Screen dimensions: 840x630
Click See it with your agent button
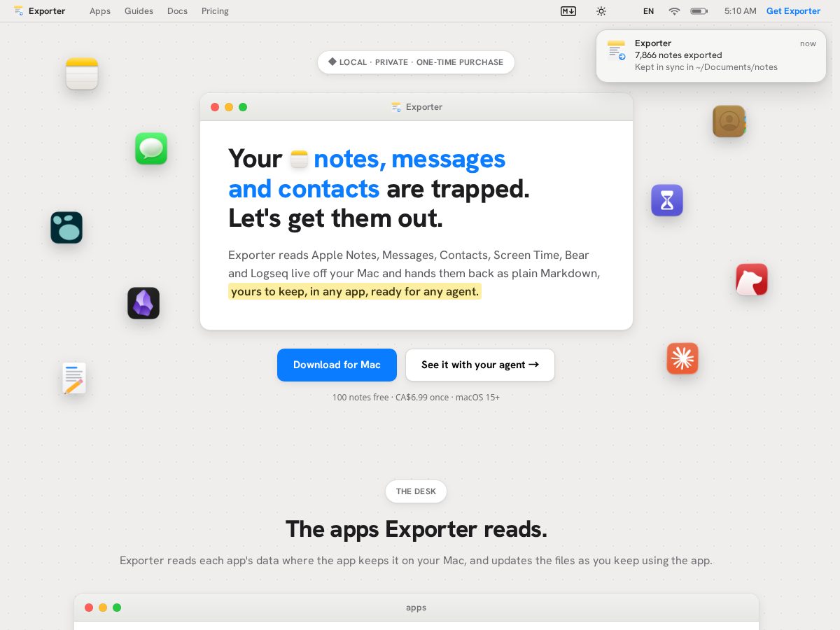[480, 365]
